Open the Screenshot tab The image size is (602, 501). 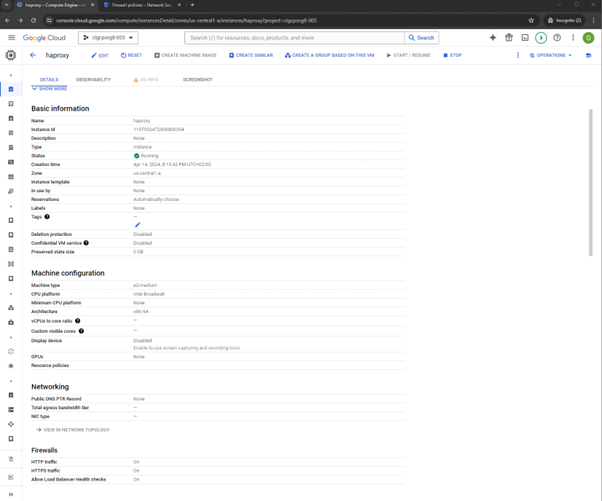[x=197, y=79]
